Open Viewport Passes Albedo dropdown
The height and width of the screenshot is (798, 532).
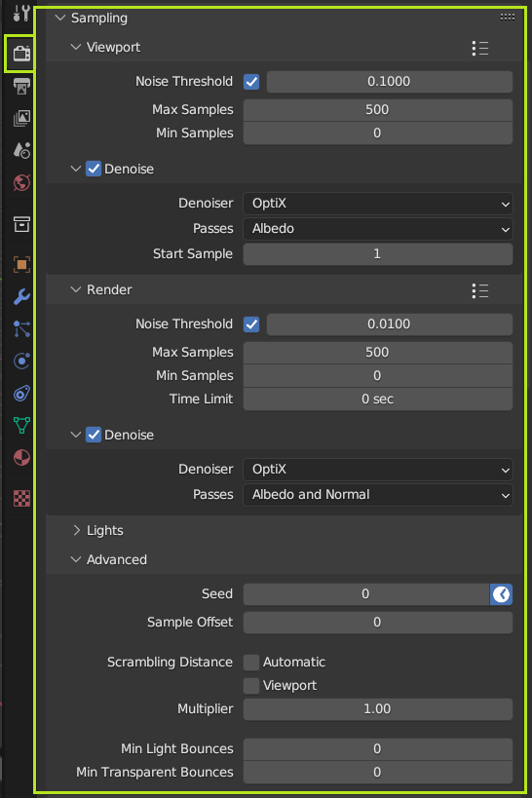(x=378, y=229)
